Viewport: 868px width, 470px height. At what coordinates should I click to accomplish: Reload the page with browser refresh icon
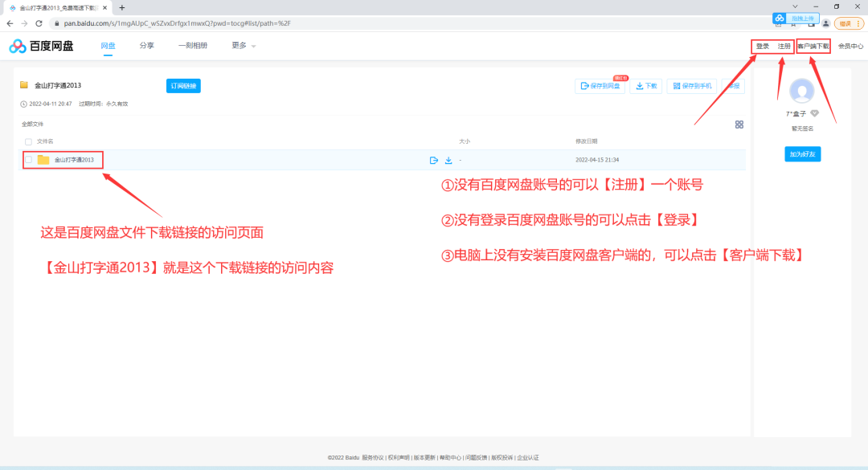coord(37,23)
